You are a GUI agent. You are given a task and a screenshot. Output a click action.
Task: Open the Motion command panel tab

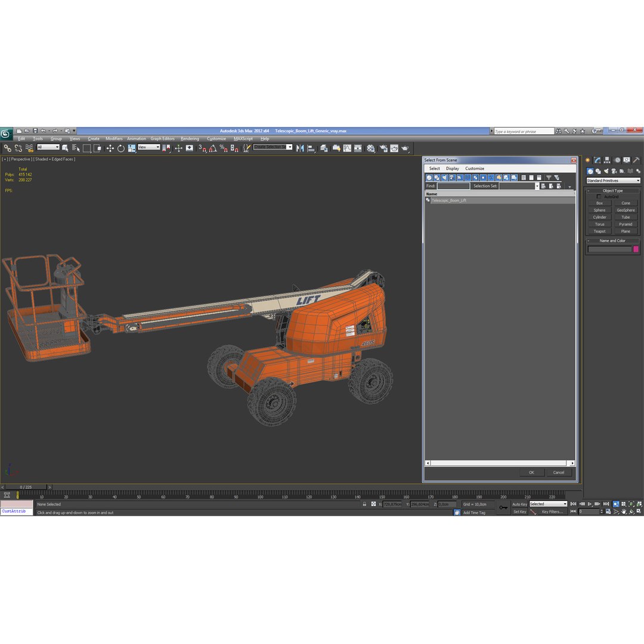coord(617,160)
